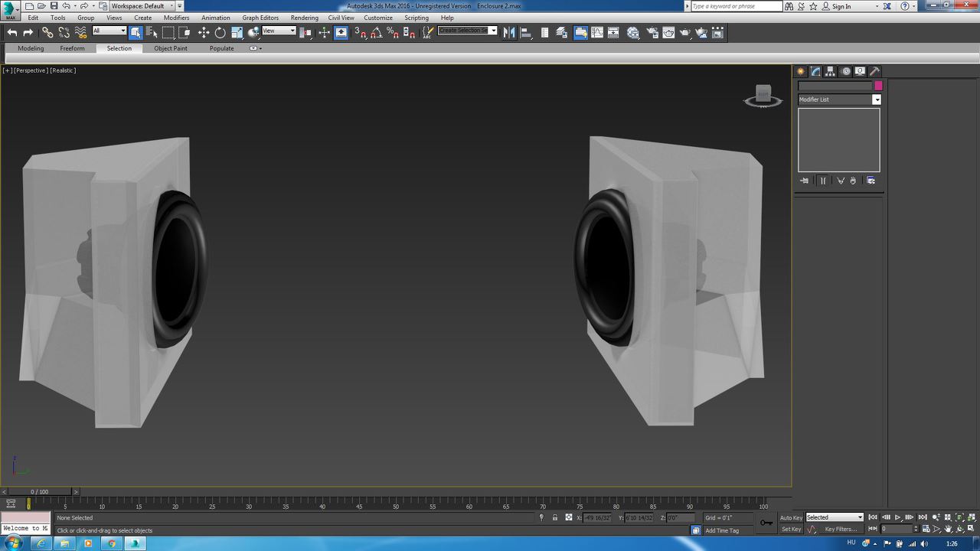The image size is (980, 551).
Task: Click the pink object color swatch
Action: click(x=878, y=86)
